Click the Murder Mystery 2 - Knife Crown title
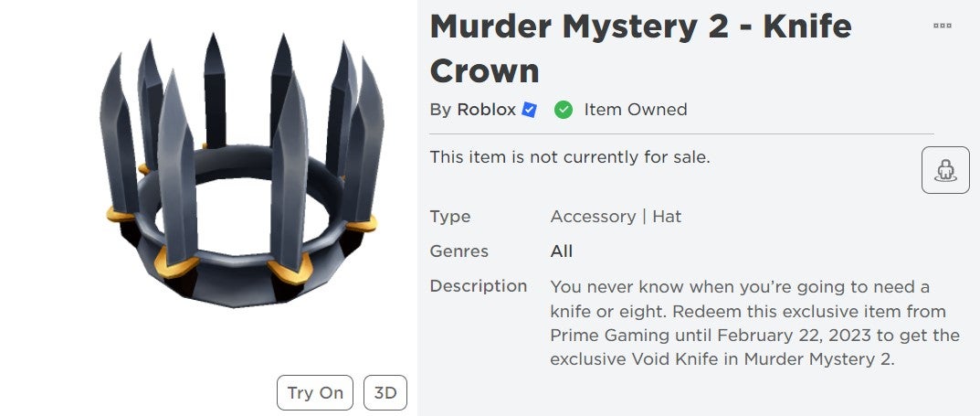 click(640, 48)
